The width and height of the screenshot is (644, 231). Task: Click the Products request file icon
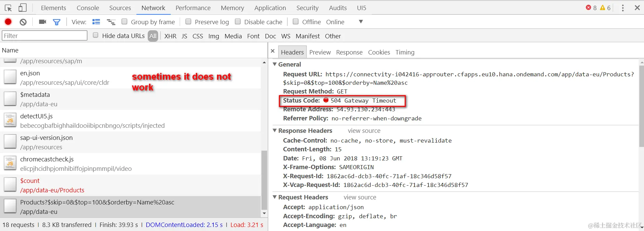[10, 206]
